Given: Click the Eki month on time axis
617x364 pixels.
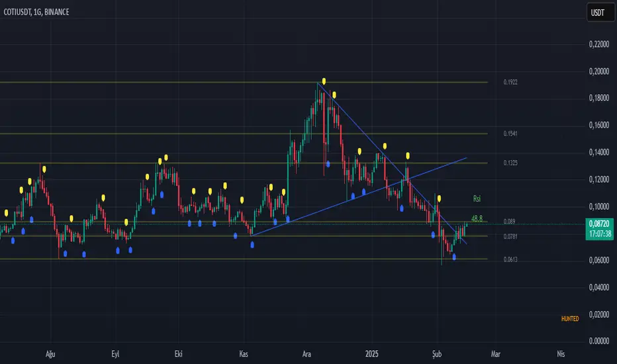Looking at the screenshot, I should 179,354.
